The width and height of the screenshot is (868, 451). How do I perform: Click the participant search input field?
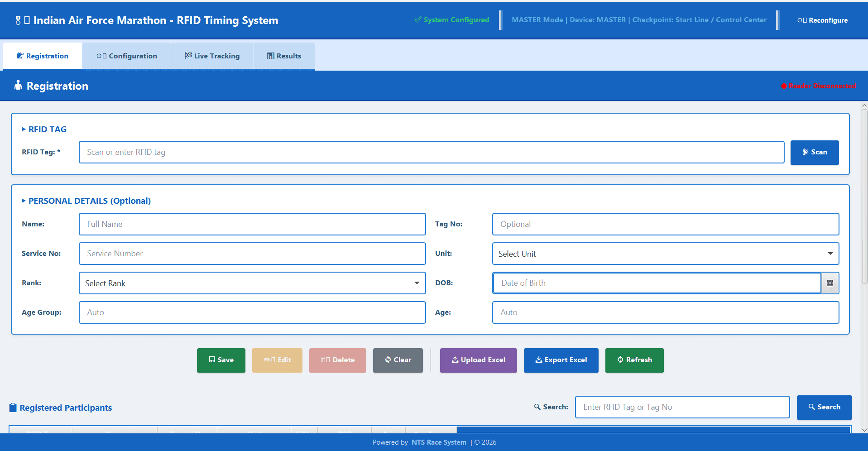point(682,407)
